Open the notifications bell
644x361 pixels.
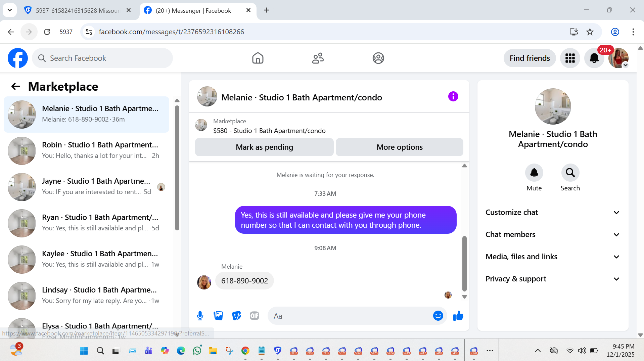(x=594, y=58)
